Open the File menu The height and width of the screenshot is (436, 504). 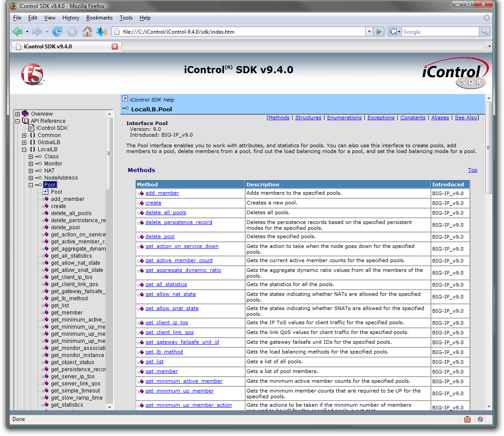(x=17, y=18)
